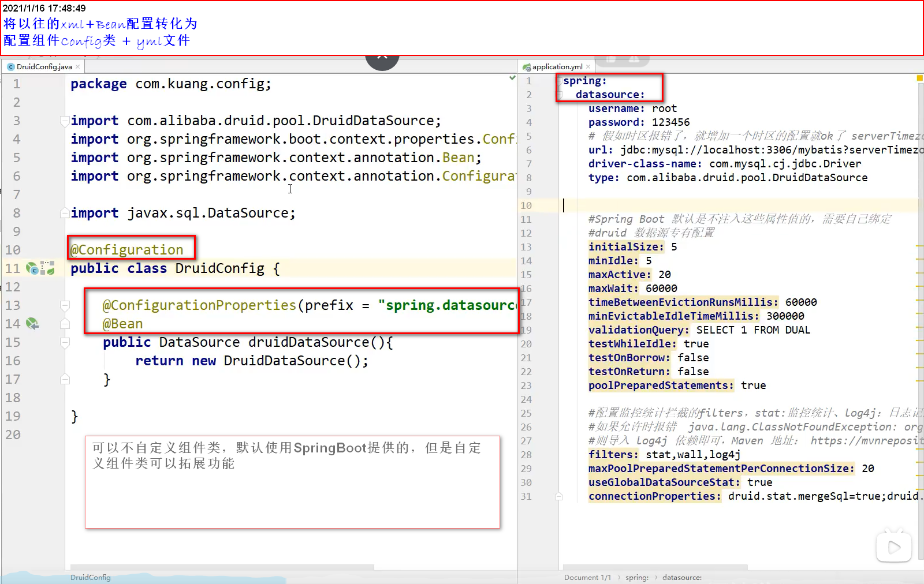Click the poolPreparedStatements key
Viewport: 924px width, 584px height.
coord(661,385)
